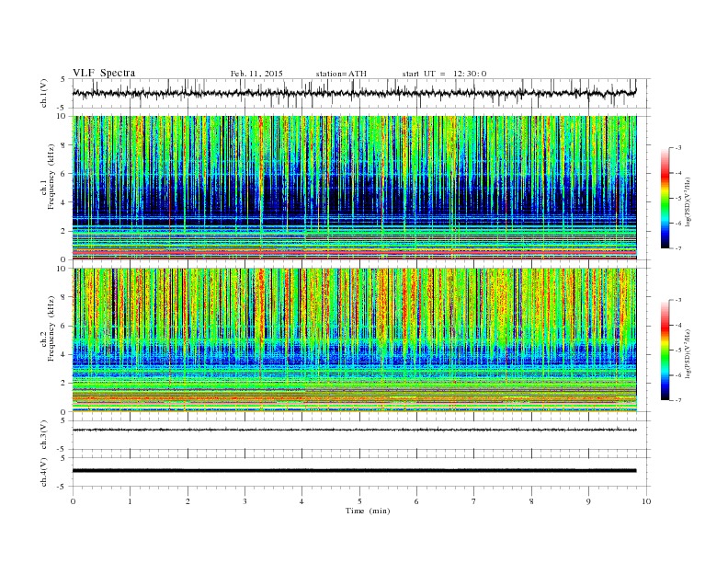
Task: Click the "6" tick on the time axis
Action: [x=417, y=501]
